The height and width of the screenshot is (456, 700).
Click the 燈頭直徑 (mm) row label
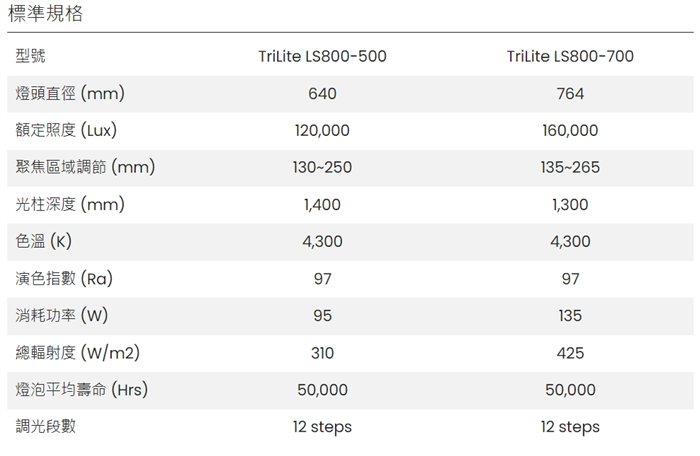click(70, 94)
